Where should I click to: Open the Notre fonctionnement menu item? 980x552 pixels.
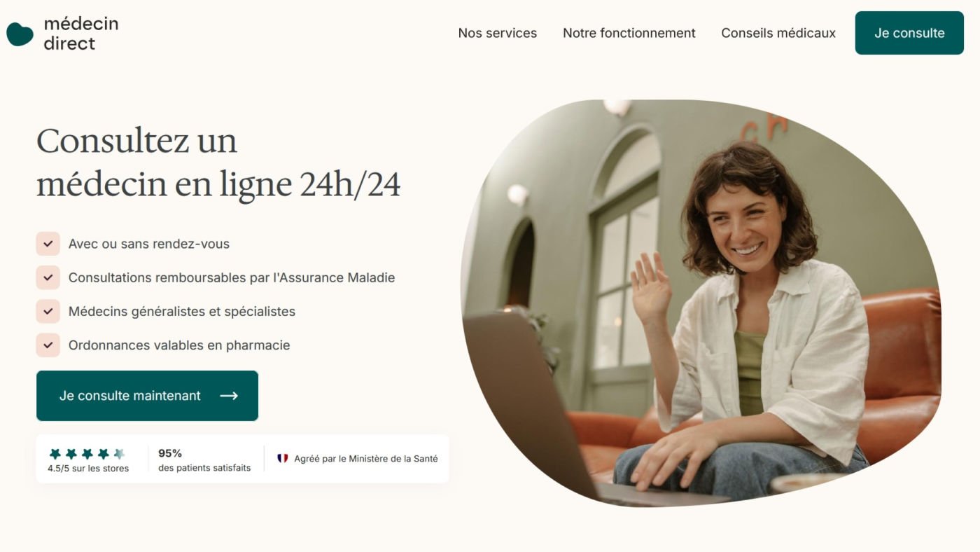(x=629, y=33)
